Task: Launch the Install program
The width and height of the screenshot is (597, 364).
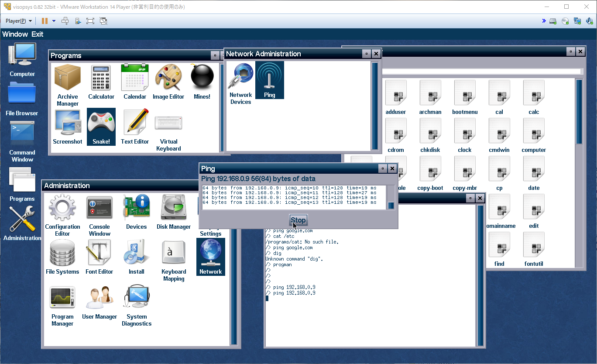Action: pyautogui.click(x=137, y=257)
